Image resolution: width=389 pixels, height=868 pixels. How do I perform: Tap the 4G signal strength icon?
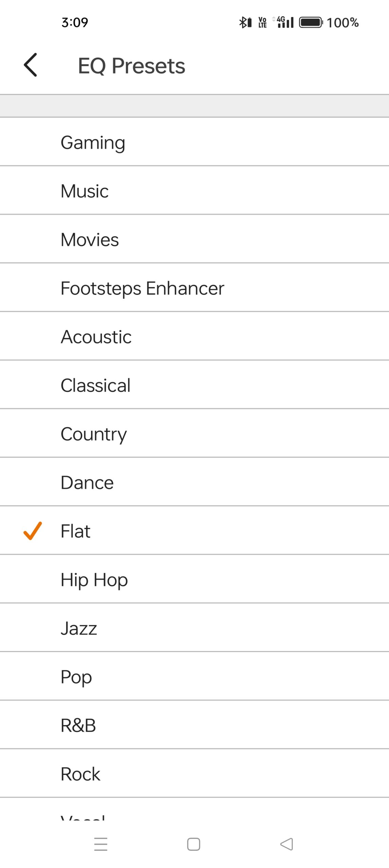[284, 22]
